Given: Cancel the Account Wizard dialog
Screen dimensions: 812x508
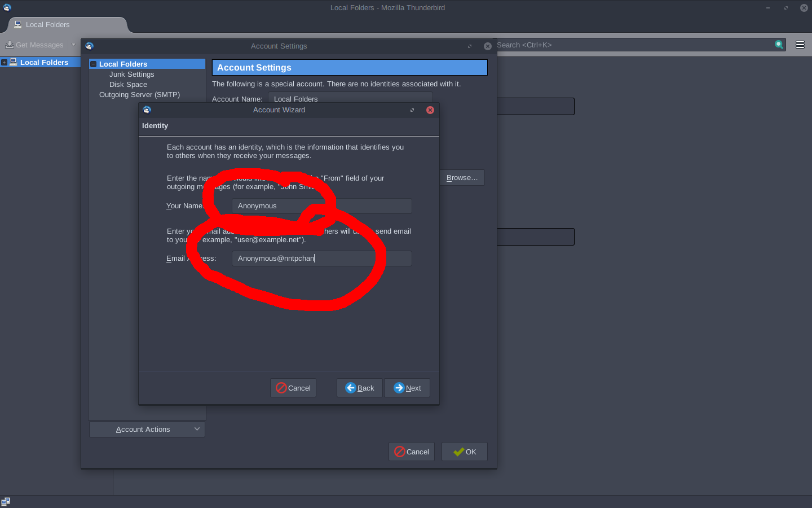Looking at the screenshot, I should [x=293, y=388].
